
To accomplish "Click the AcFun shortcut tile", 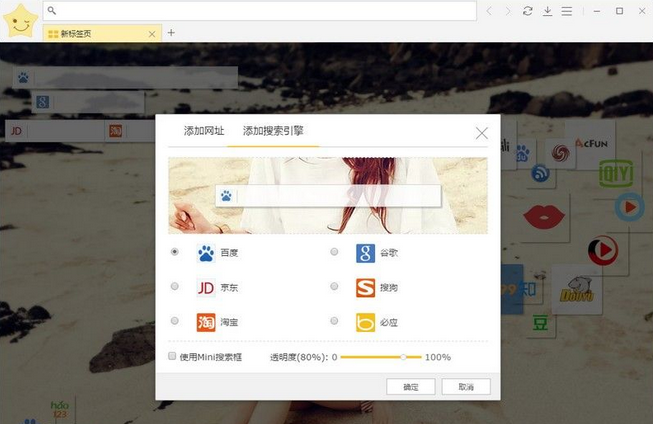I will coord(591,144).
